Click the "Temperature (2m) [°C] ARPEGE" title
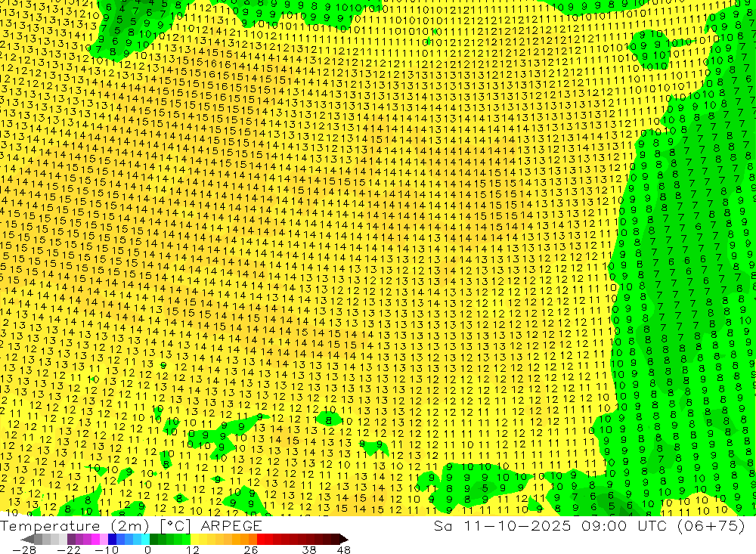The width and height of the screenshot is (756, 554). (x=131, y=526)
